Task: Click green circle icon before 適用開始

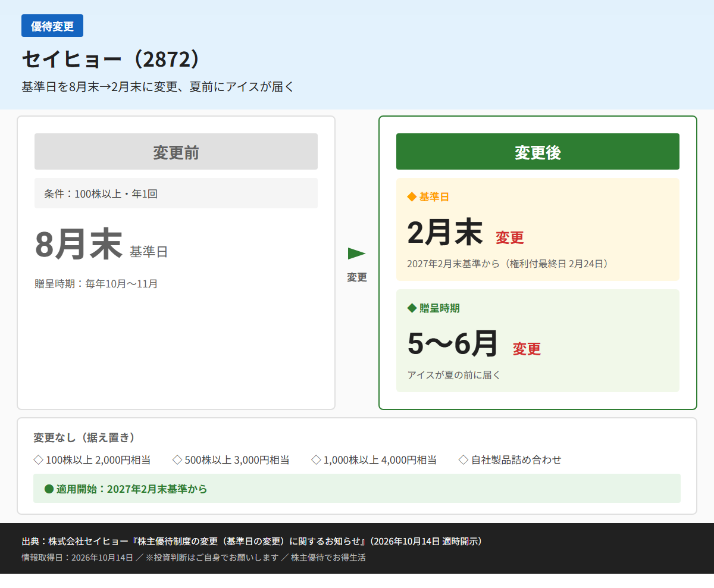Action: point(49,489)
